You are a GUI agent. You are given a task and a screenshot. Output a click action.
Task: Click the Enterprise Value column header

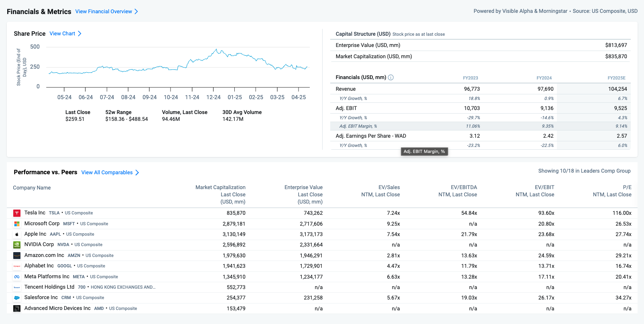[303, 195]
